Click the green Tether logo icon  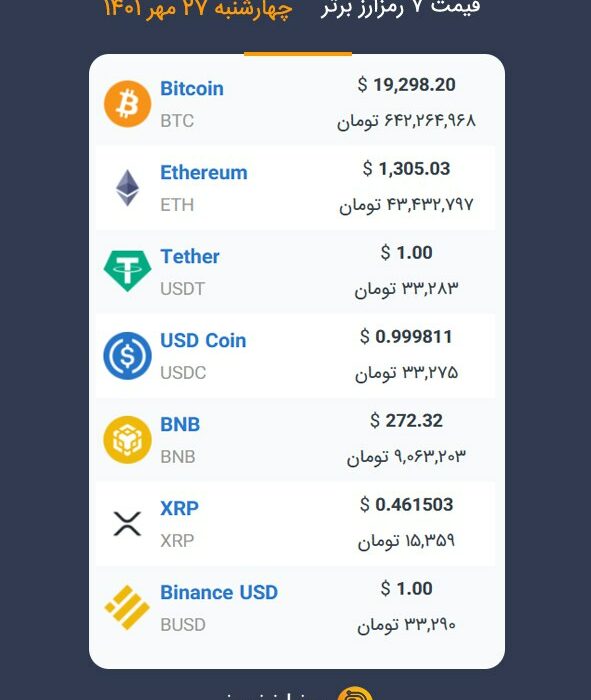coord(127,271)
